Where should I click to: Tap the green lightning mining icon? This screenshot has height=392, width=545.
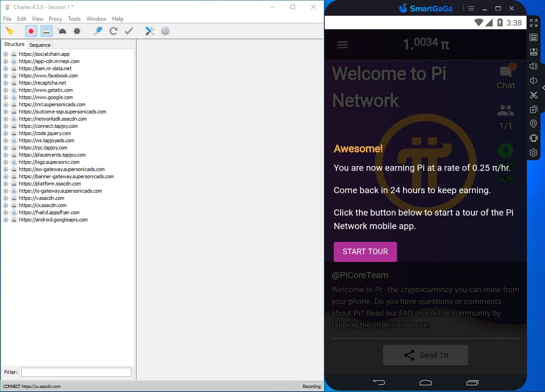point(506,150)
